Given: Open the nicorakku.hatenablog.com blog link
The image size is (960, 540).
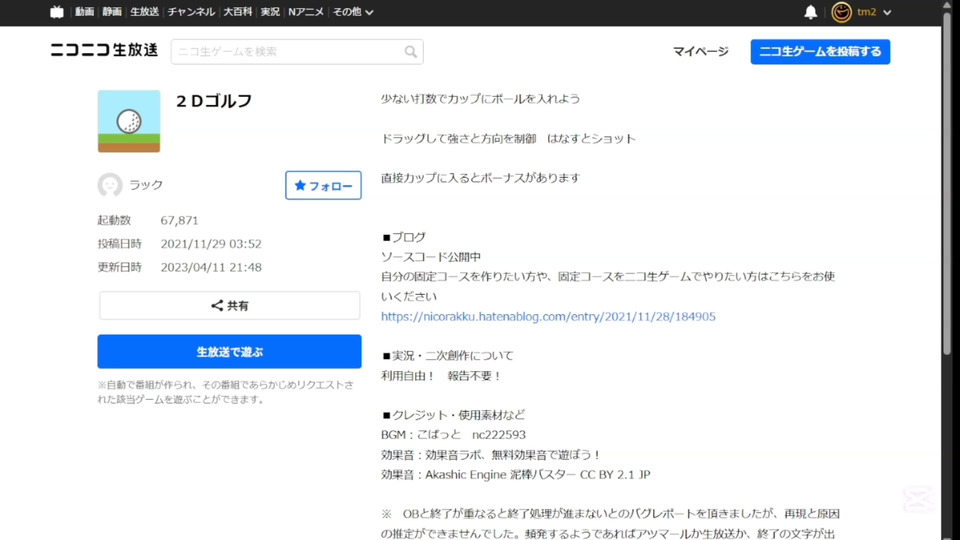Looking at the screenshot, I should coord(548,317).
